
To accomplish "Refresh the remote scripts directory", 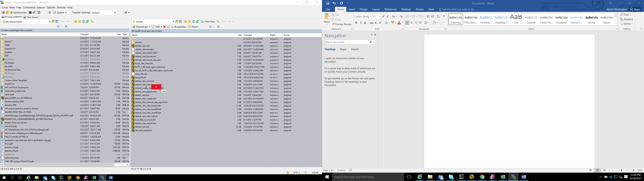I will pos(198,22).
